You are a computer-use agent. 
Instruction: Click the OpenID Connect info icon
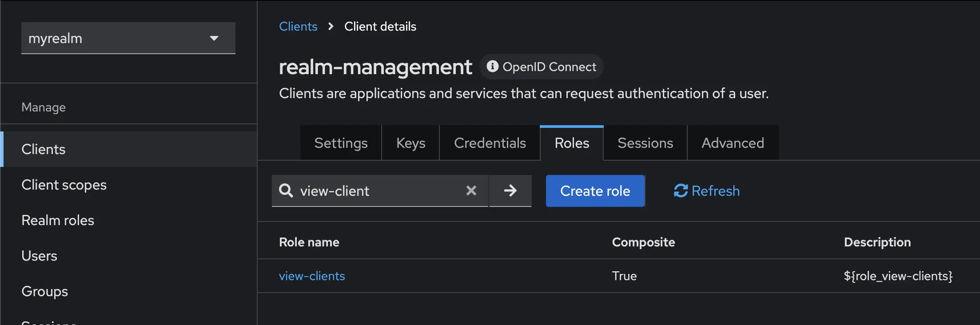click(x=492, y=67)
